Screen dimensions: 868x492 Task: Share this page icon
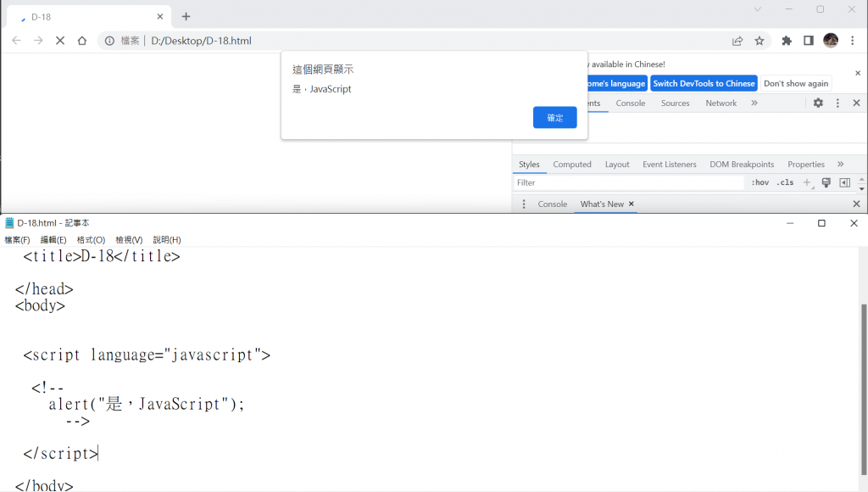737,41
